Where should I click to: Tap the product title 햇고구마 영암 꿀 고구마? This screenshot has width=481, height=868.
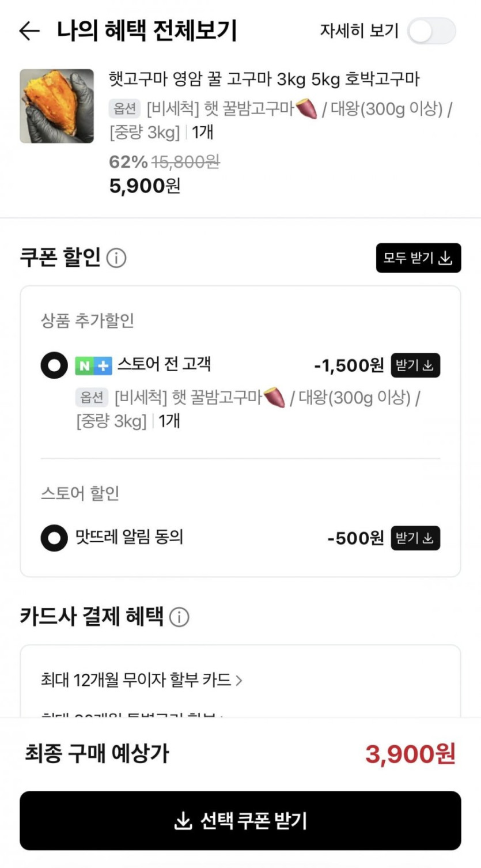pyautogui.click(x=264, y=79)
